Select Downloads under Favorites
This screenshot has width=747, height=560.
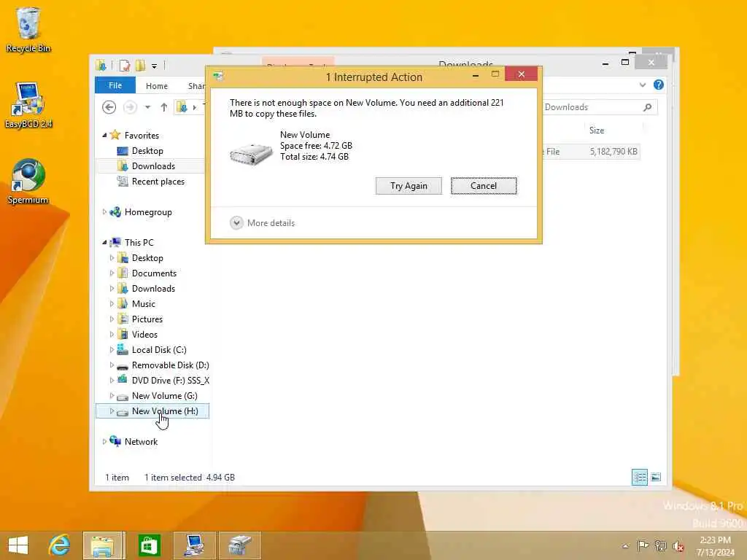[153, 166]
